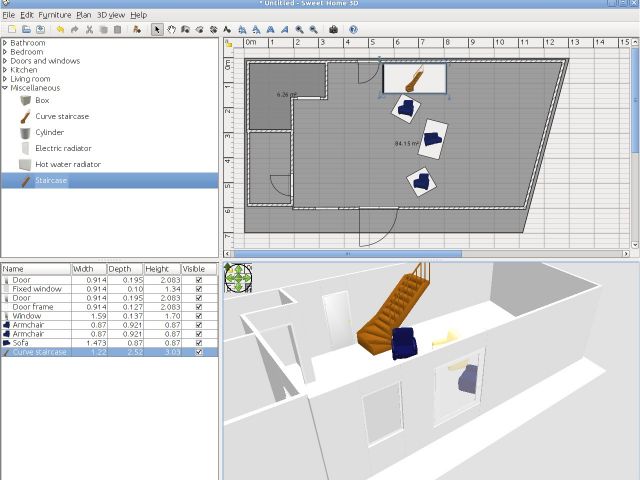
Task: Sort furniture list by Name header
Action: tap(35, 269)
